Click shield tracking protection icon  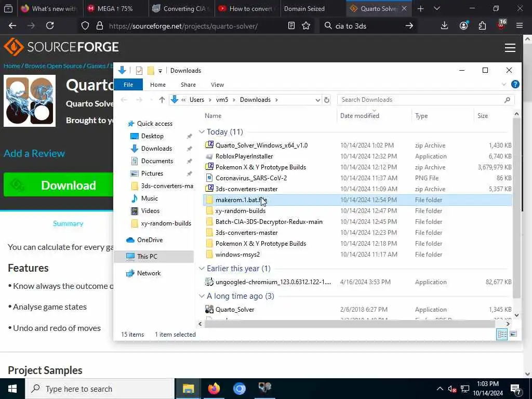coord(85,25)
